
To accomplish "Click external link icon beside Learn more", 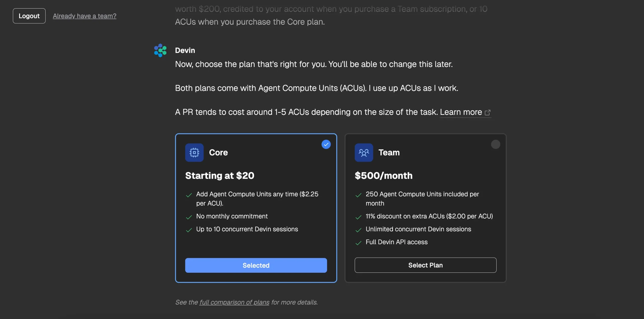I will [488, 112].
